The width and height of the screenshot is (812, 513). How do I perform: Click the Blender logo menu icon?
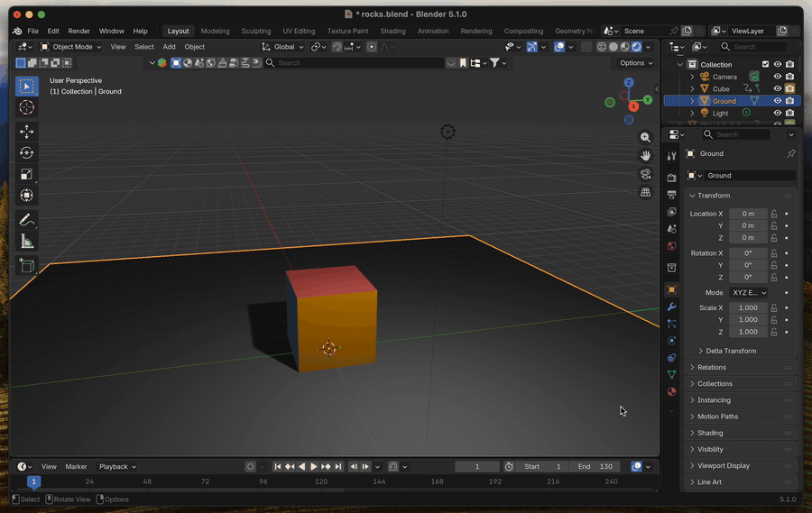pyautogui.click(x=17, y=31)
